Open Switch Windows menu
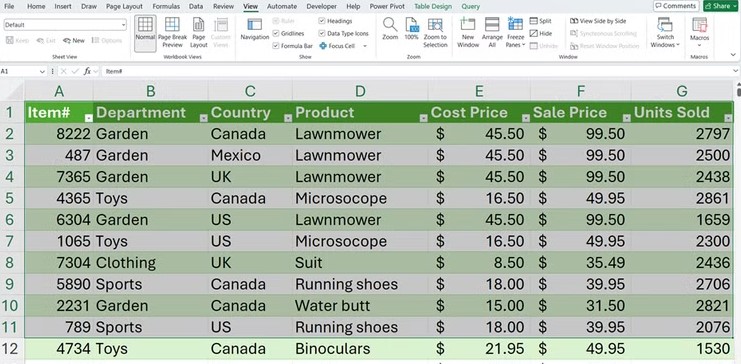741x364 pixels. 665,32
